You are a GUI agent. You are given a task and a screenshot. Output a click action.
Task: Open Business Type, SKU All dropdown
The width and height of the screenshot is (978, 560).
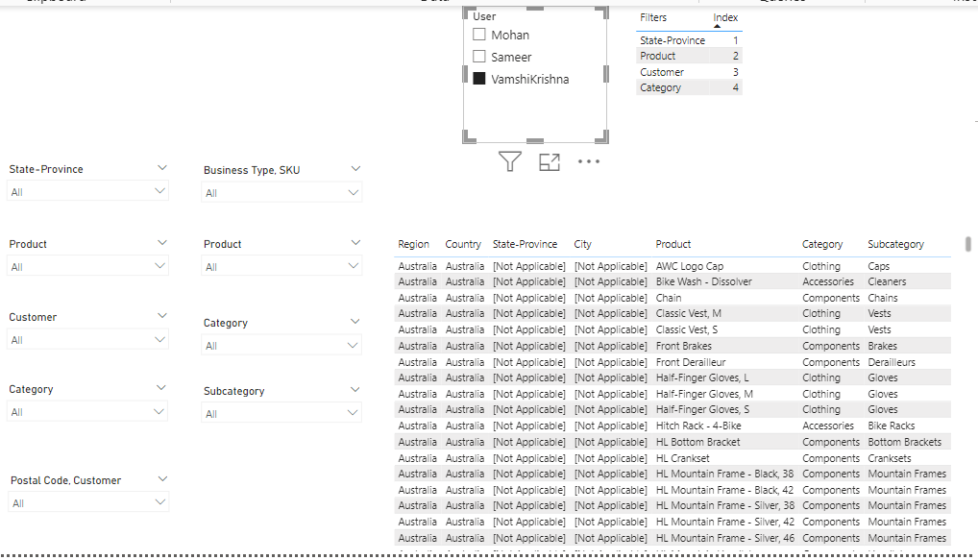pyautogui.click(x=281, y=193)
